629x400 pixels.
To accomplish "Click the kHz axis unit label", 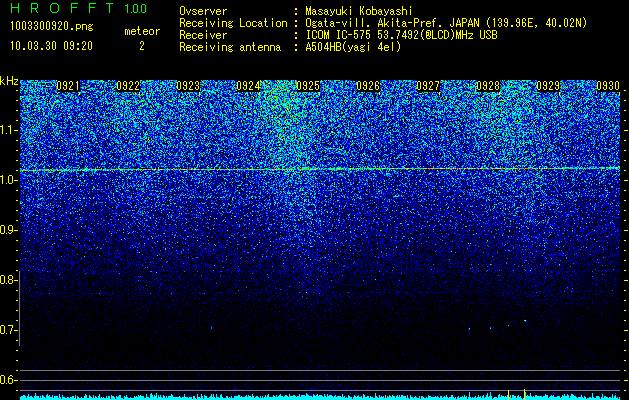I will 9,81.
